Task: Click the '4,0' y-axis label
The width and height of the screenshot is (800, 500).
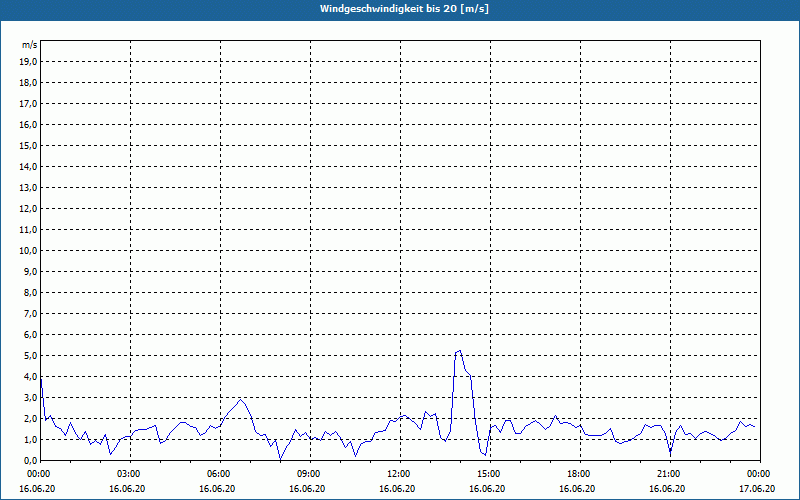Action: tap(31, 377)
